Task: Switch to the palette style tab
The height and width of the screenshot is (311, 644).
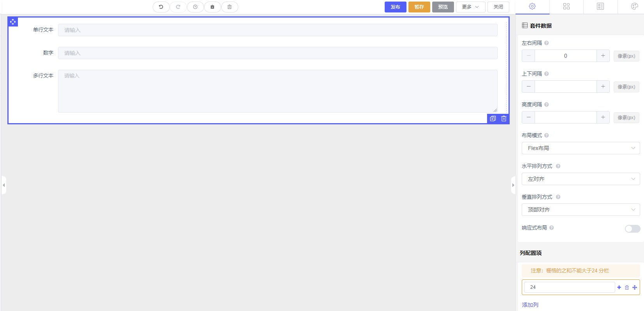Action: click(634, 6)
